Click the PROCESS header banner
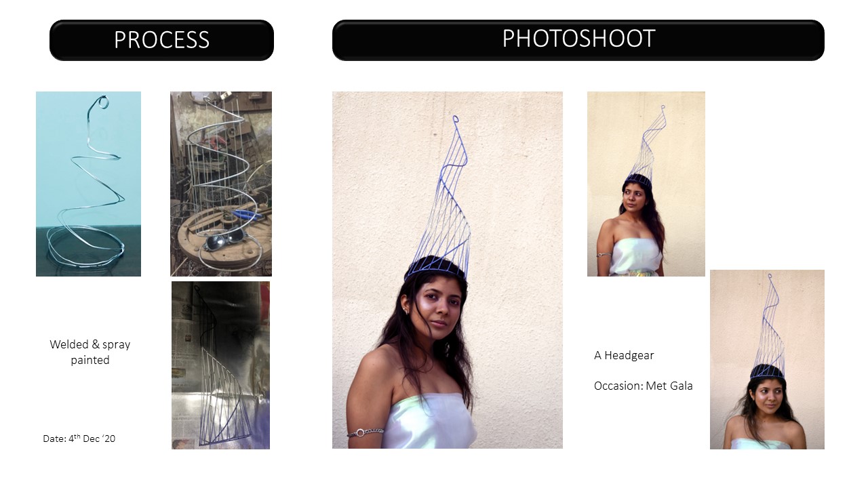Viewport: 868px width, 488px height. pyautogui.click(x=161, y=40)
